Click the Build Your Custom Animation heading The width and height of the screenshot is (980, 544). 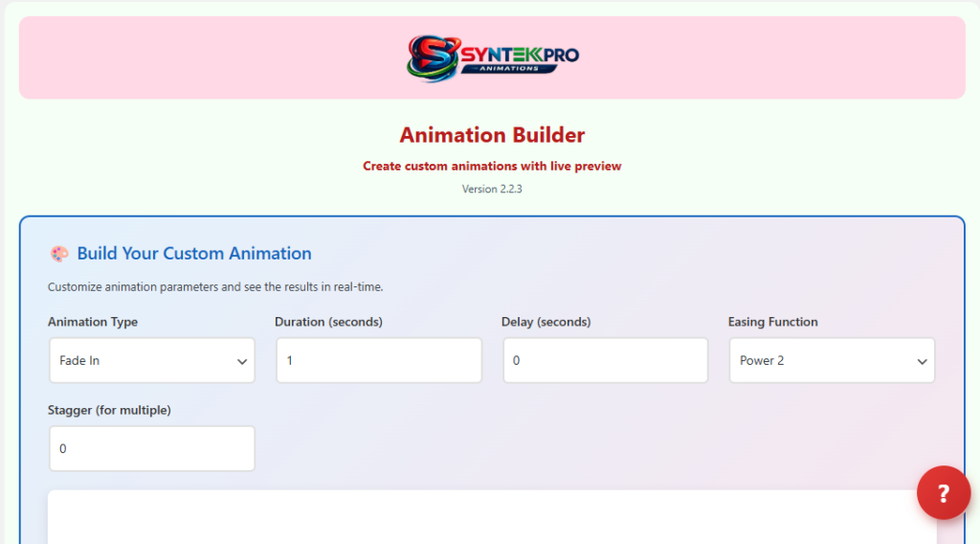click(193, 253)
